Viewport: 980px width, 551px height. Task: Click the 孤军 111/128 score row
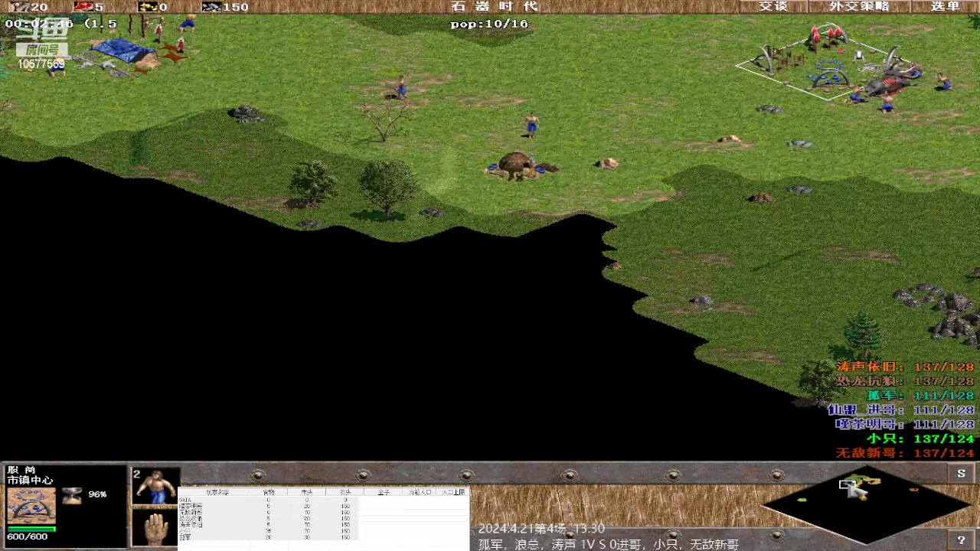point(920,396)
